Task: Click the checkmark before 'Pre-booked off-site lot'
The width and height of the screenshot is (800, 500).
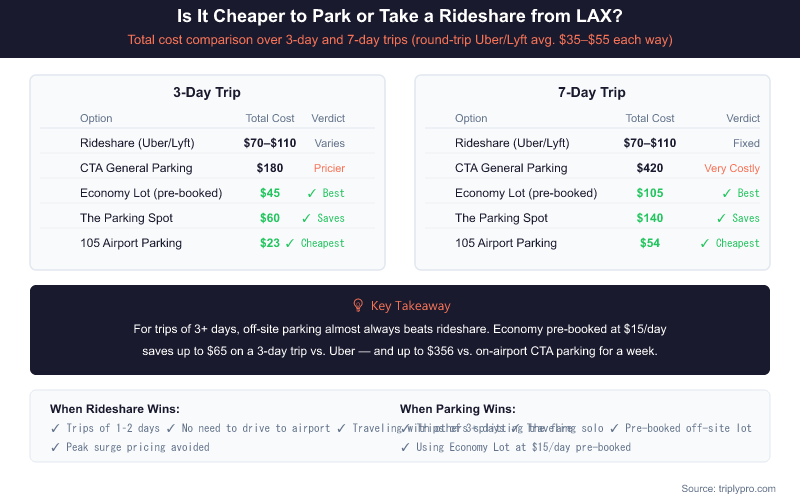Action: pyautogui.click(x=614, y=428)
